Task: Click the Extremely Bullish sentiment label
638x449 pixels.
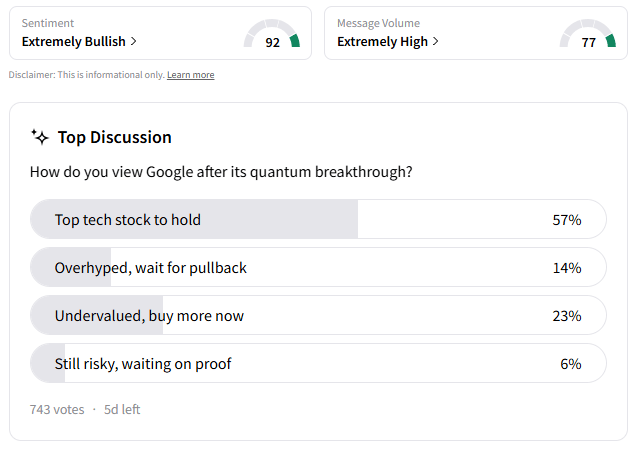Action: (73, 42)
